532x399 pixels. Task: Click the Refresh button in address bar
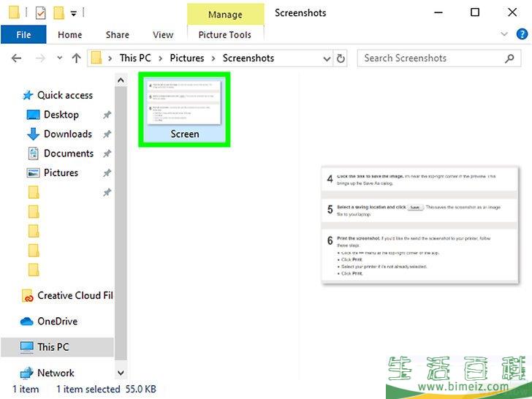[x=340, y=58]
